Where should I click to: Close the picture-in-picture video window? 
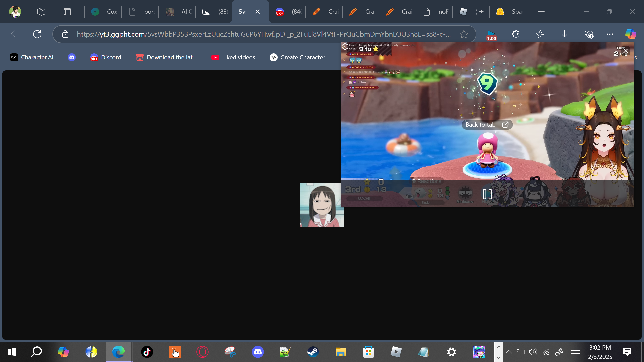[x=626, y=51]
